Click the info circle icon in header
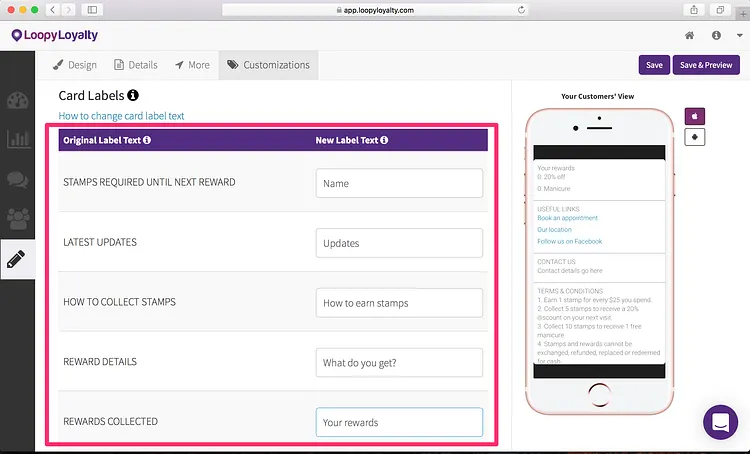This screenshot has height=454, width=750. (x=716, y=35)
